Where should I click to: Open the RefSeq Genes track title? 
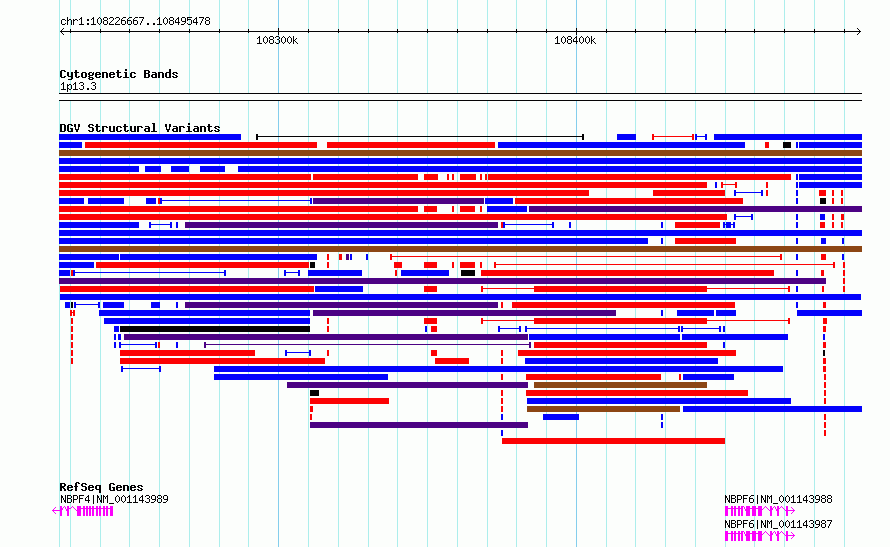pyautogui.click(x=101, y=487)
